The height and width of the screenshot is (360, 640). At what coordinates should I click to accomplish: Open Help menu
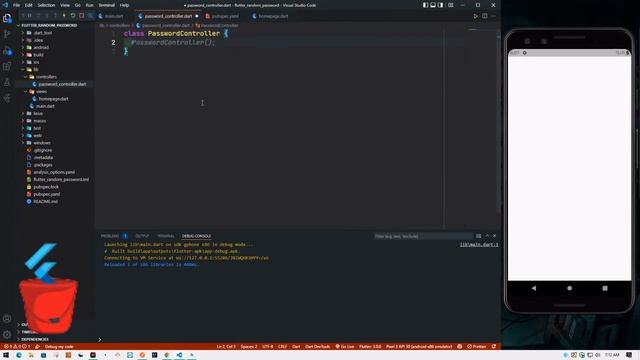(124, 5)
